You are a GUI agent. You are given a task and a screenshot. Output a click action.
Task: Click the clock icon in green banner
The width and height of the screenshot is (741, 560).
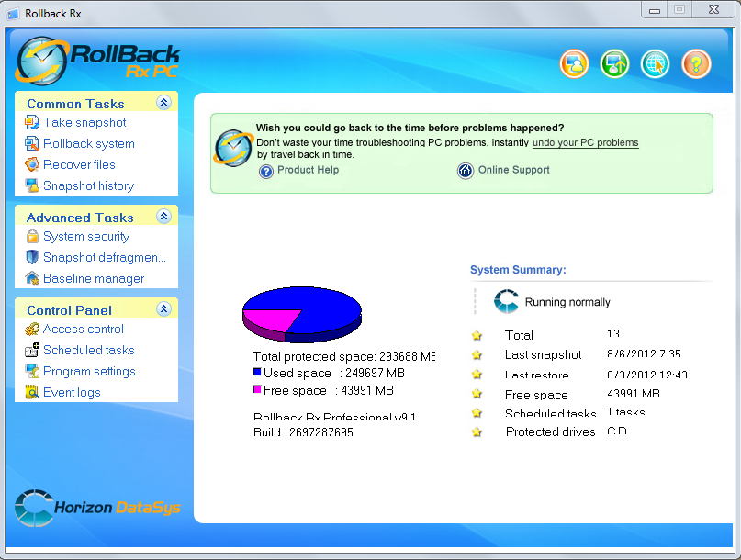pyautogui.click(x=233, y=148)
